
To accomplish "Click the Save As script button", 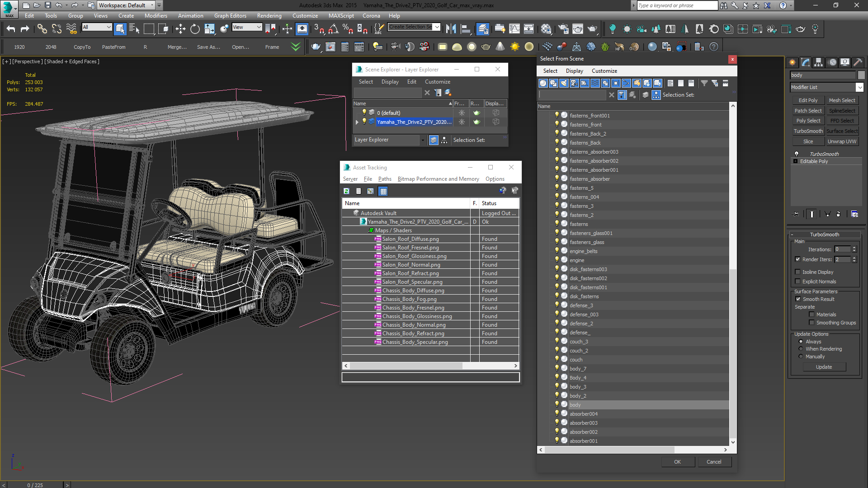I will [x=208, y=47].
